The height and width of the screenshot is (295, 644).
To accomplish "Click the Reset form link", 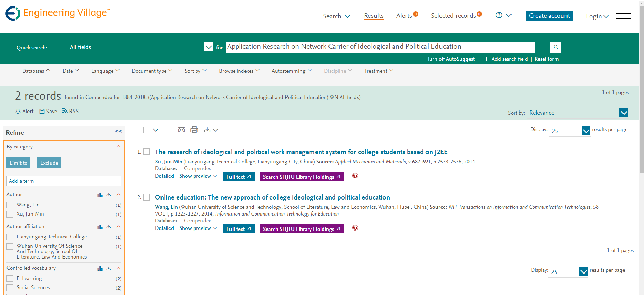I will [x=547, y=59].
